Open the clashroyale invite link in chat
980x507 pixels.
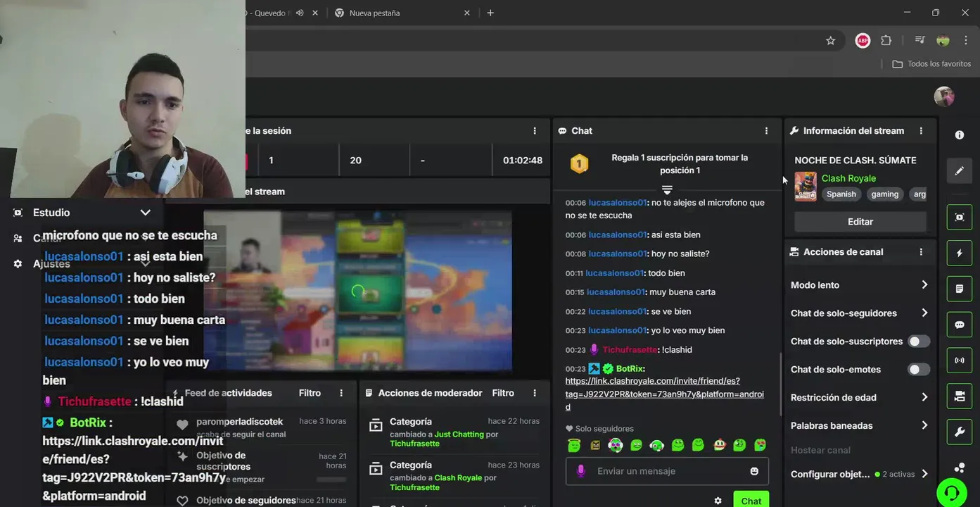[x=665, y=394]
